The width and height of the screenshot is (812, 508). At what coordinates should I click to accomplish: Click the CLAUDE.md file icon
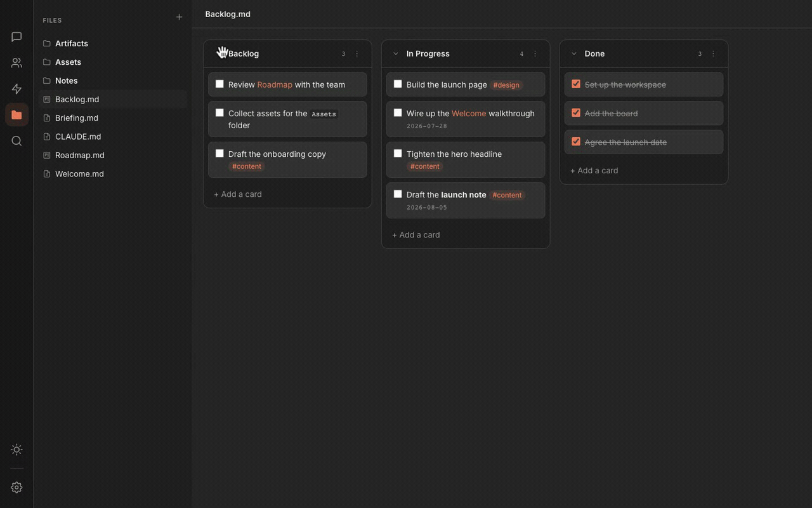click(46, 137)
